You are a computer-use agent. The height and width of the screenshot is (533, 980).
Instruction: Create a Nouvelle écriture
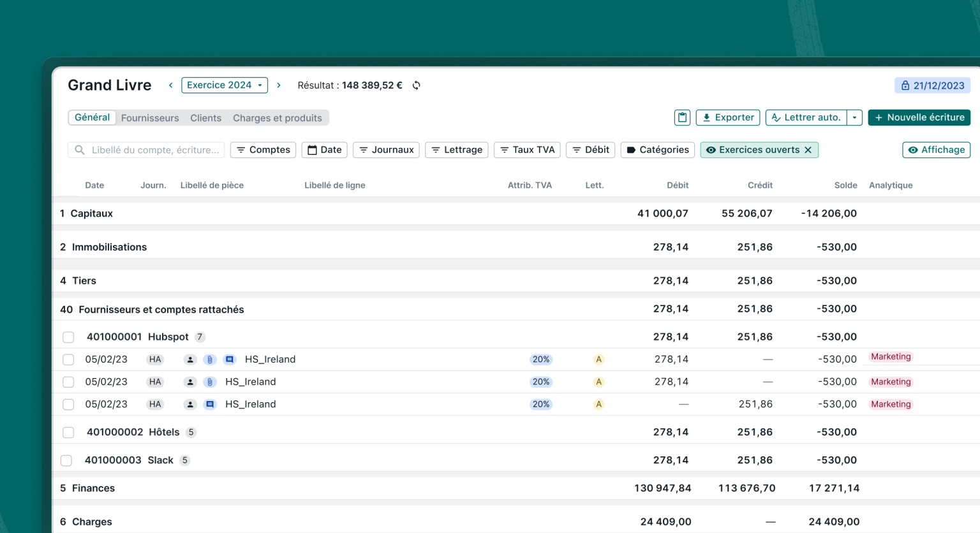click(919, 117)
